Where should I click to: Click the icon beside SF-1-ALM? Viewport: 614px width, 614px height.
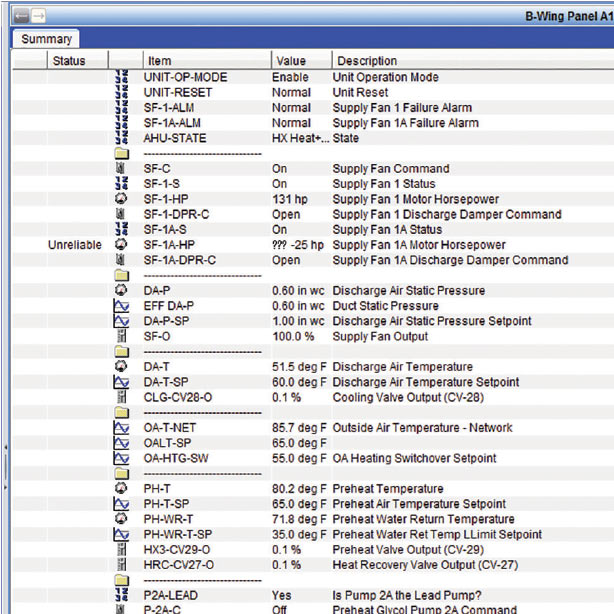[121, 107]
